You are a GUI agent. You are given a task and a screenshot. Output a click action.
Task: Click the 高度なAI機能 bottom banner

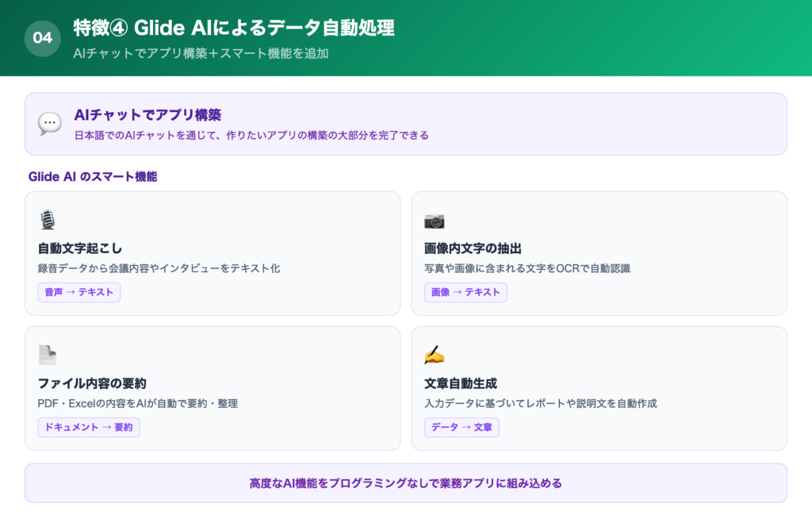point(406,482)
